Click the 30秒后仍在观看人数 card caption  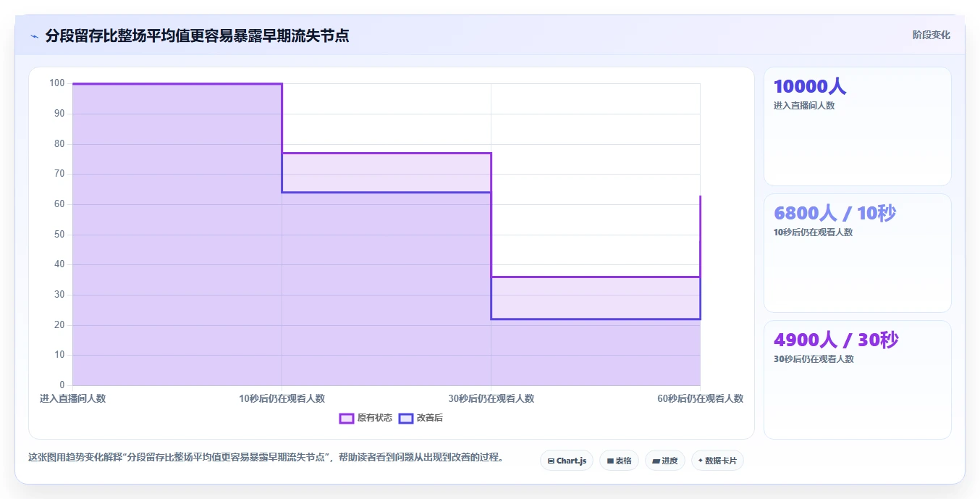pyautogui.click(x=814, y=359)
